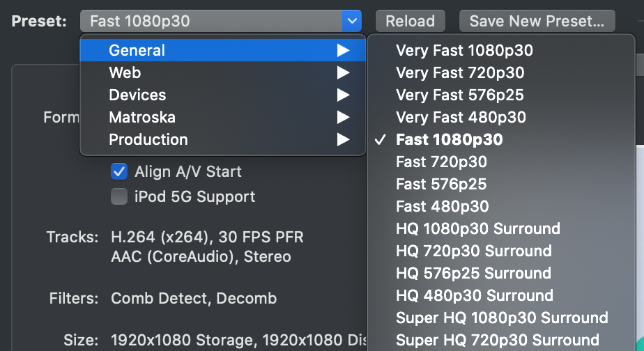
Task: Select the Very Fast 1080p30 preset
Action: (501, 51)
